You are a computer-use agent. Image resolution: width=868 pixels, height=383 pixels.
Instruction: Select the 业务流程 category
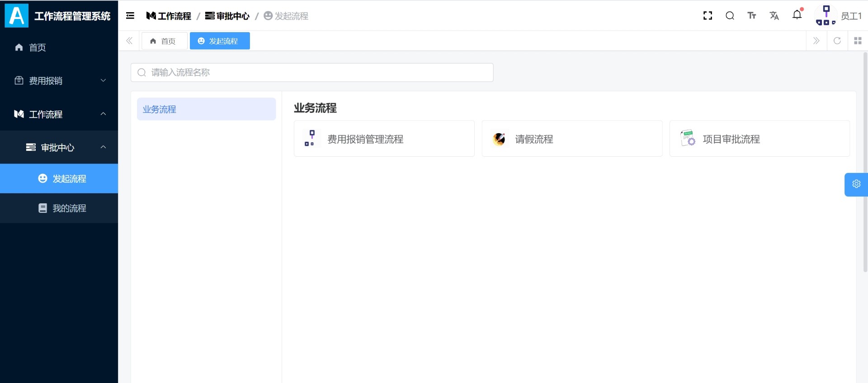206,109
